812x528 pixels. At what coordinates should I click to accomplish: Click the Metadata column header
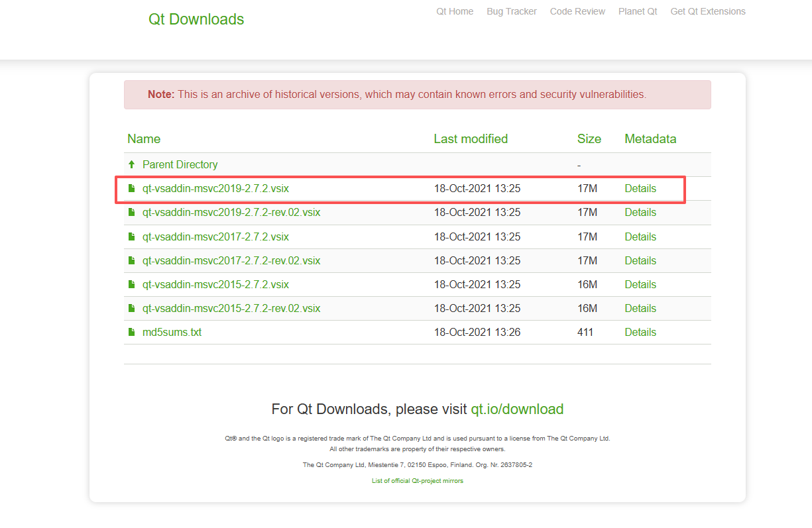650,139
